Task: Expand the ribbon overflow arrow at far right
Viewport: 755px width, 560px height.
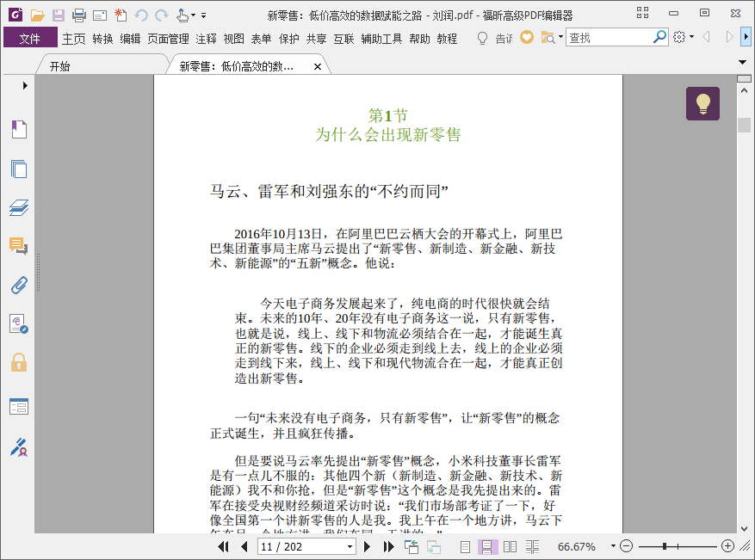Action: coord(746,37)
